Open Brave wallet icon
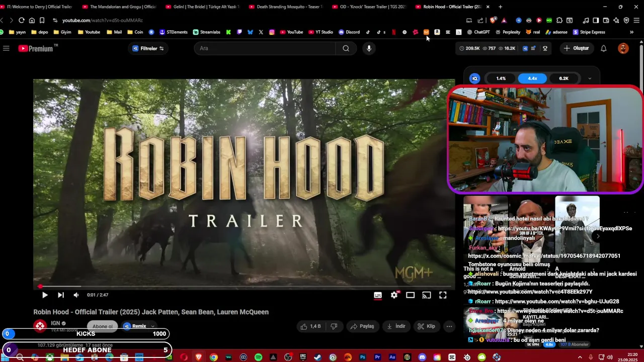The width and height of the screenshot is (644, 362). click(606, 20)
